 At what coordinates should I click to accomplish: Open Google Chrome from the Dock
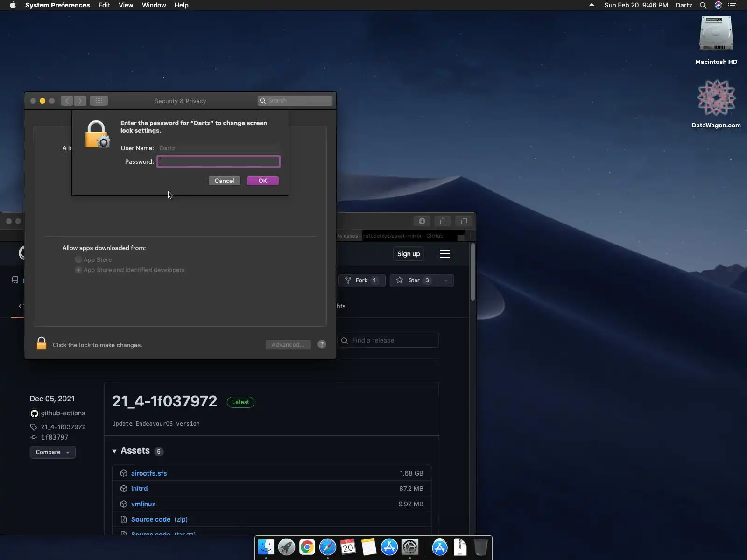[307, 547]
